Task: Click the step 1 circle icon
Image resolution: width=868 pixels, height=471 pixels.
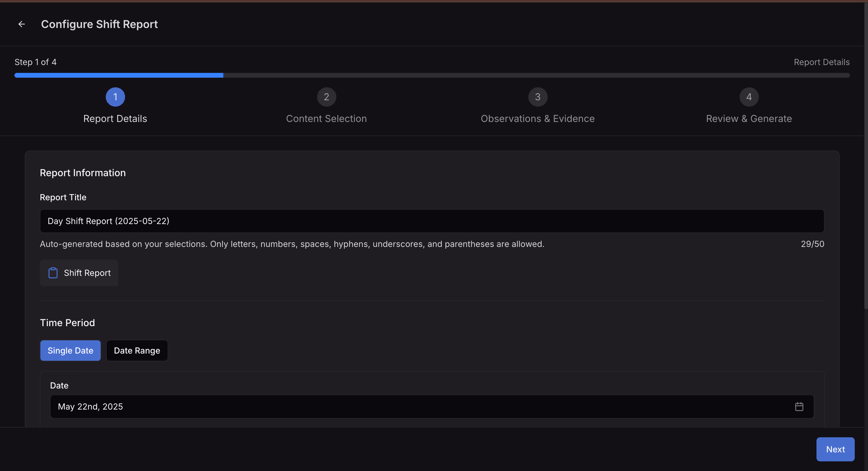Action: click(x=115, y=97)
